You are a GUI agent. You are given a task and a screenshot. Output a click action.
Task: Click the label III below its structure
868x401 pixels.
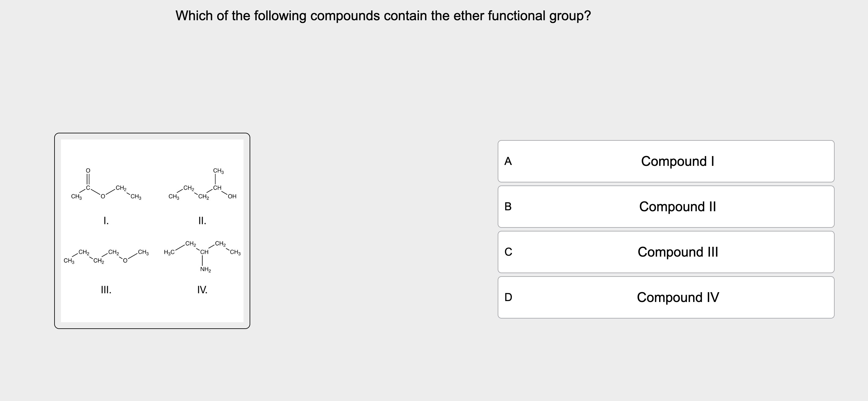click(106, 289)
